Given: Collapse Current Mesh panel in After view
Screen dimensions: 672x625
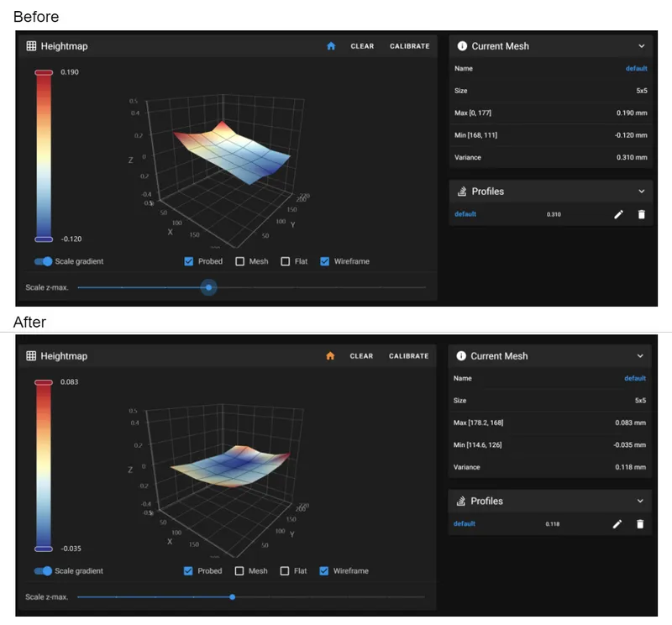Looking at the screenshot, I should [640, 356].
